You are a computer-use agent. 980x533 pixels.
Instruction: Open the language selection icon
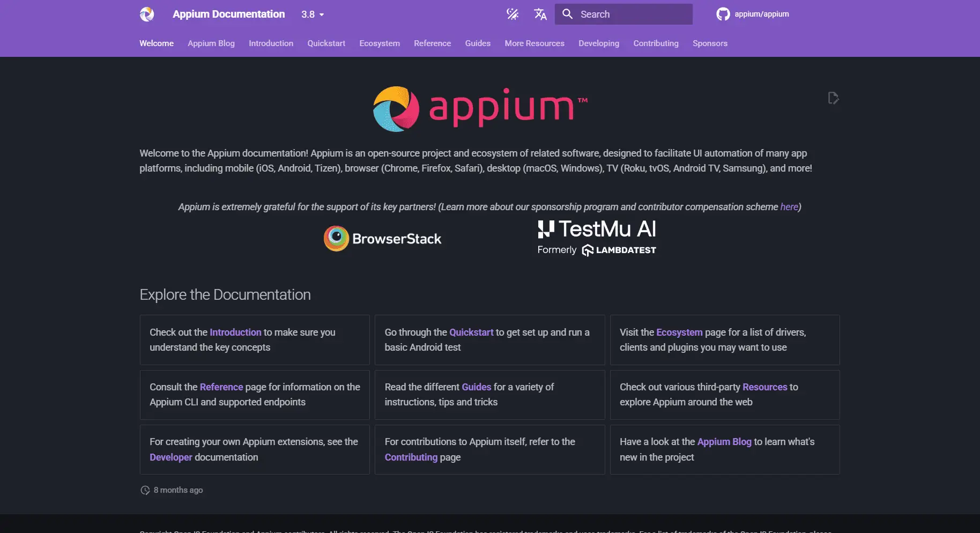[540, 14]
